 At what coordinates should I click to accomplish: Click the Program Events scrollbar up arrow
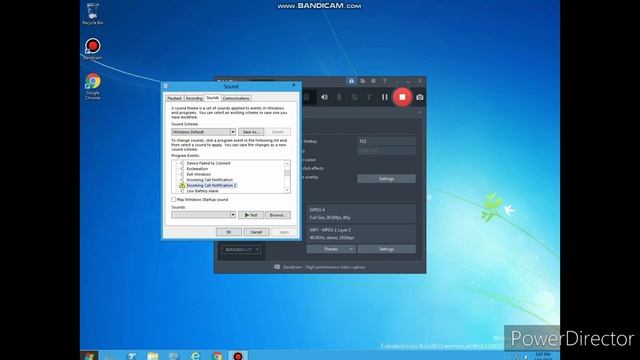click(287, 163)
